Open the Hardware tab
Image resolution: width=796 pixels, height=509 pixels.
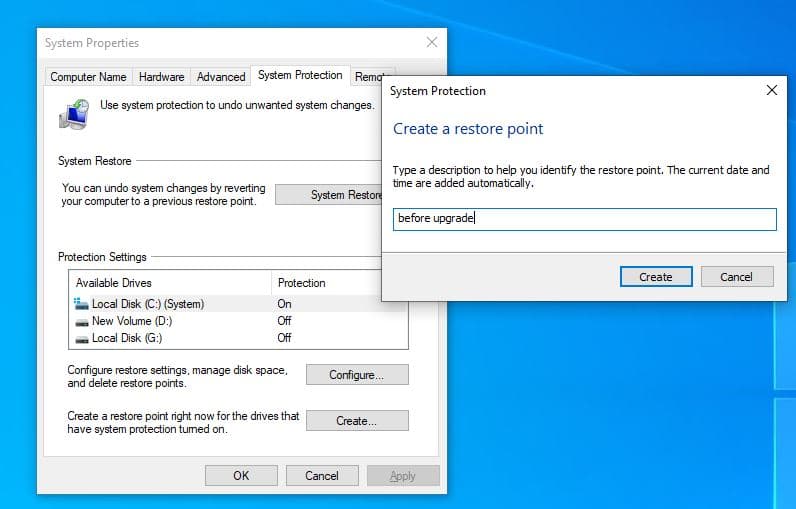(x=161, y=77)
